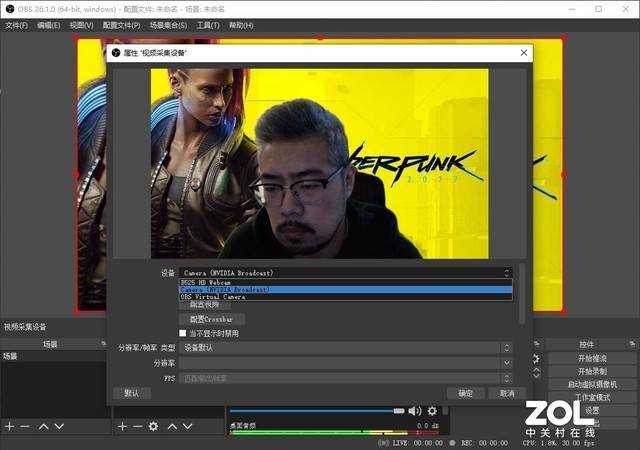Open the 视图(V) menu

point(81,25)
